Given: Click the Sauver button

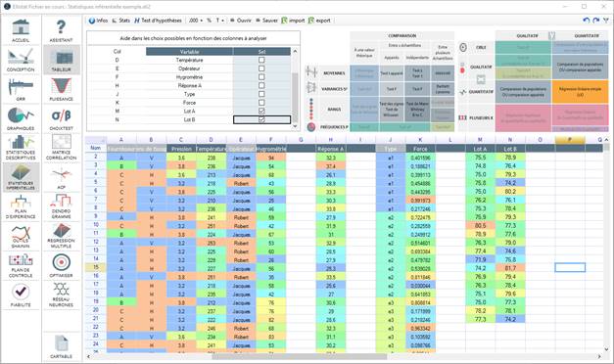Looking at the screenshot, I should [266, 21].
